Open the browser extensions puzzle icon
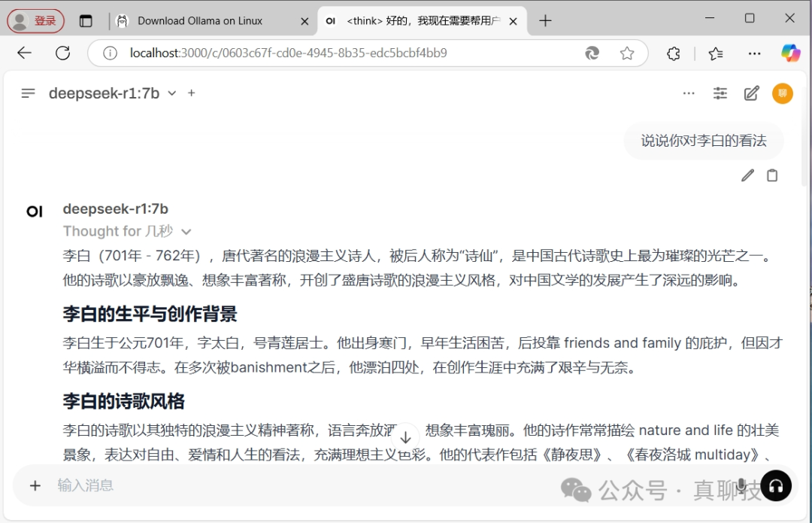The width and height of the screenshot is (812, 523). pos(673,53)
